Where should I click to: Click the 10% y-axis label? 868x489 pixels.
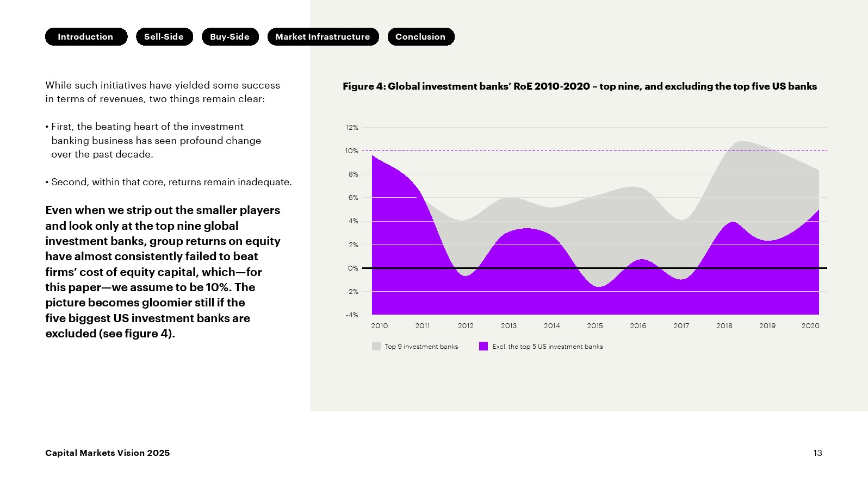click(352, 151)
